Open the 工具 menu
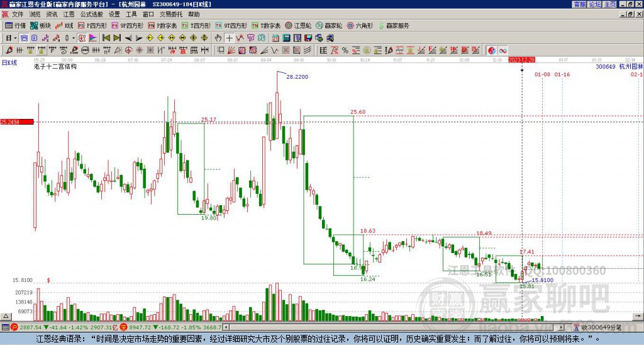The width and height of the screenshot is (644, 345). 131,14
